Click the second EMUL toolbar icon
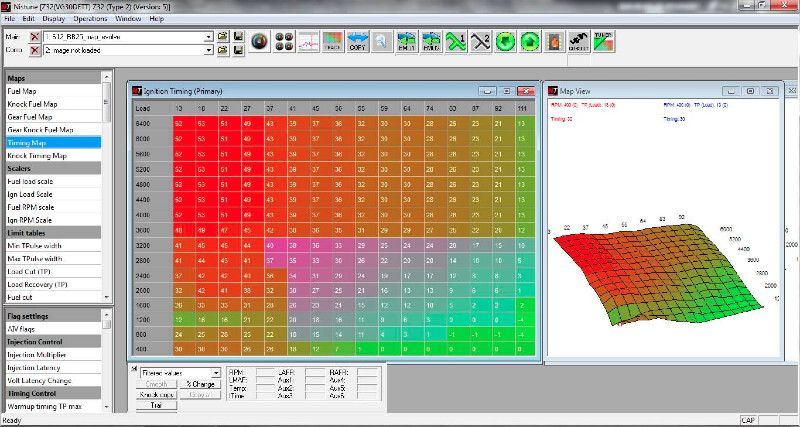The image size is (800, 427). (431, 41)
